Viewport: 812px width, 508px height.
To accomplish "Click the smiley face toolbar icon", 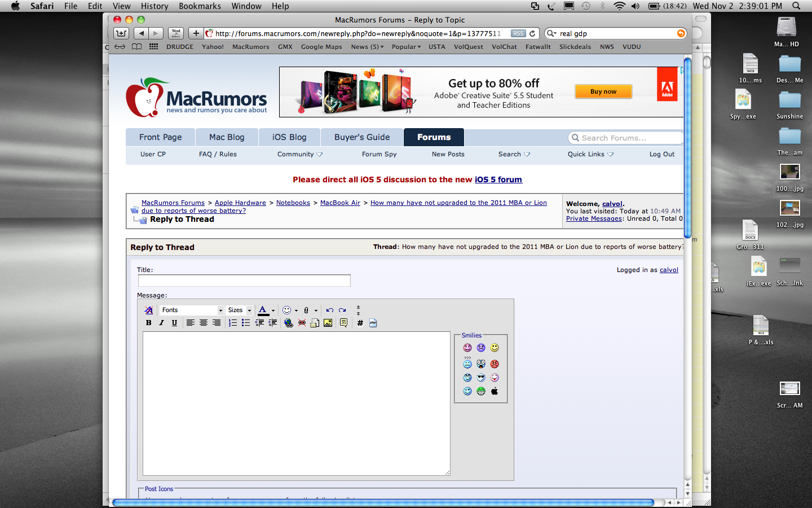I will click(286, 310).
